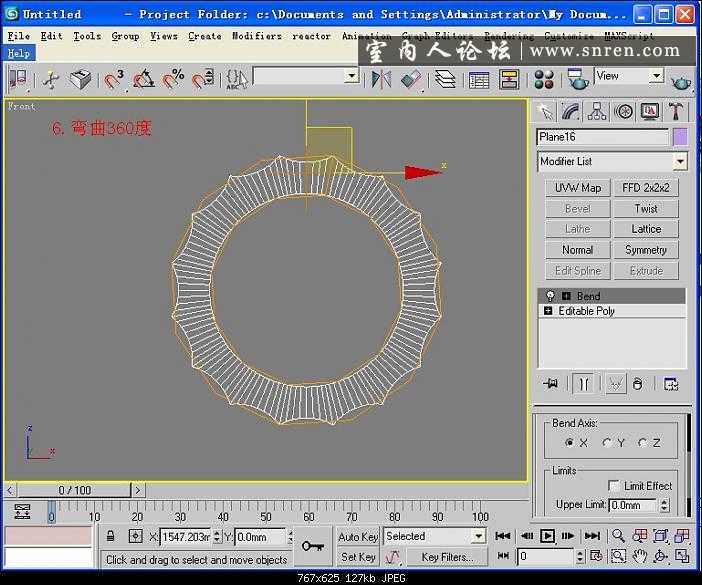This screenshot has height=585, width=702.
Task: Open the Help menu
Action: pyautogui.click(x=18, y=53)
